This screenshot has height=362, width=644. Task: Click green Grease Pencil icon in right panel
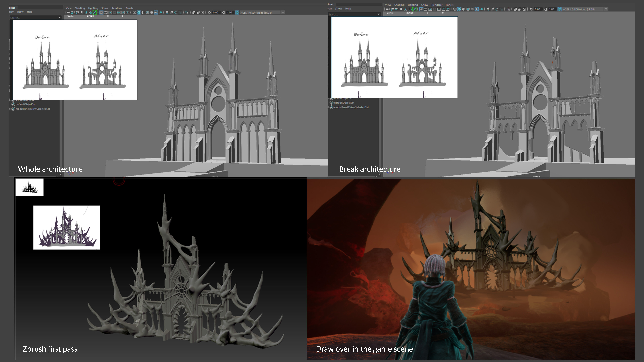coord(414,9)
